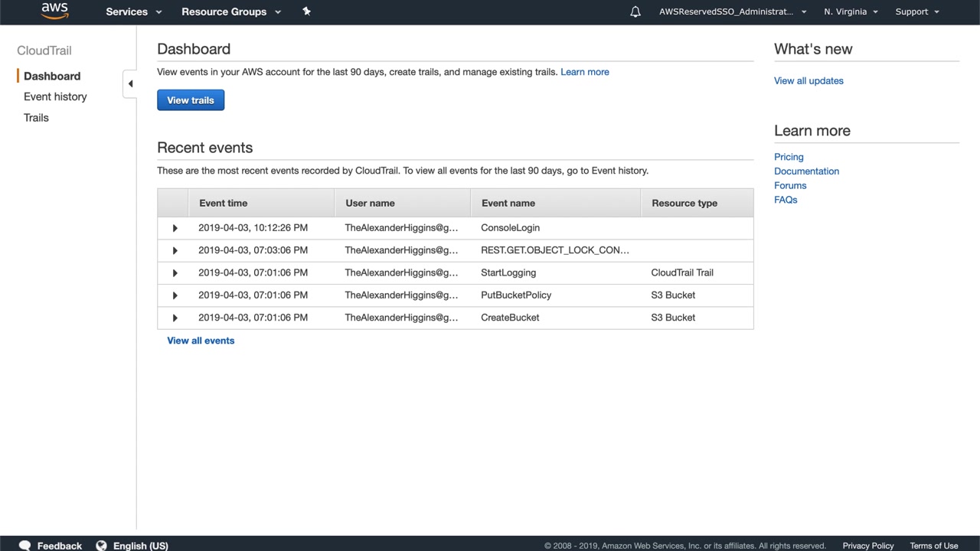The image size is (980, 551).
Task: Open View all updates link
Action: coord(808,80)
